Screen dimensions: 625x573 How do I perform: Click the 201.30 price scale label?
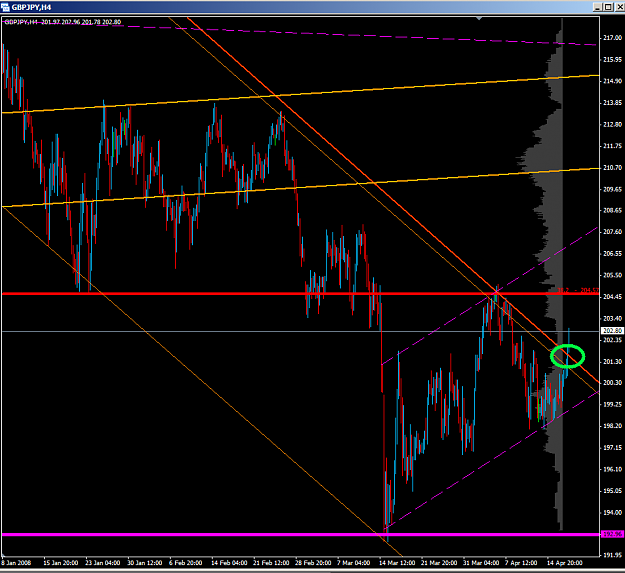click(x=612, y=361)
